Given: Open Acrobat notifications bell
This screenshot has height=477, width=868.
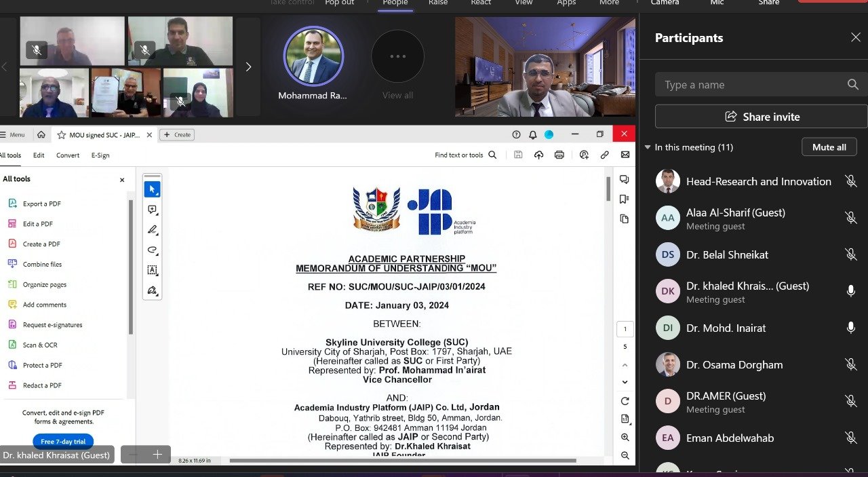Looking at the screenshot, I should [x=533, y=134].
